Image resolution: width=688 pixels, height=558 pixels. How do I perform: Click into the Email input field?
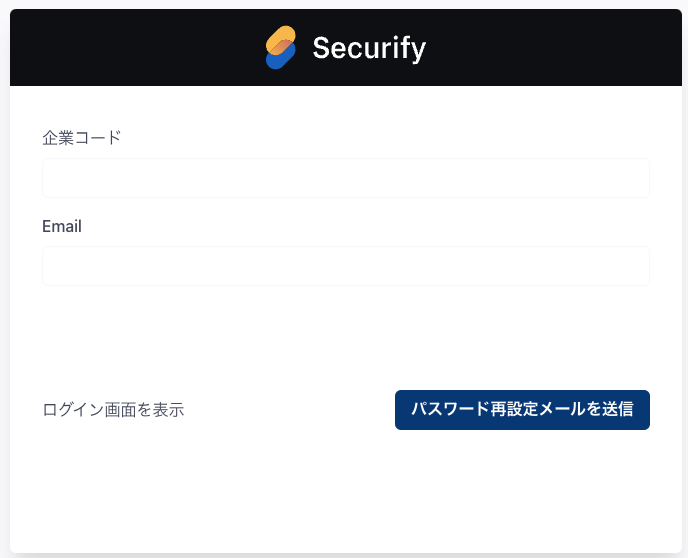[346, 266]
